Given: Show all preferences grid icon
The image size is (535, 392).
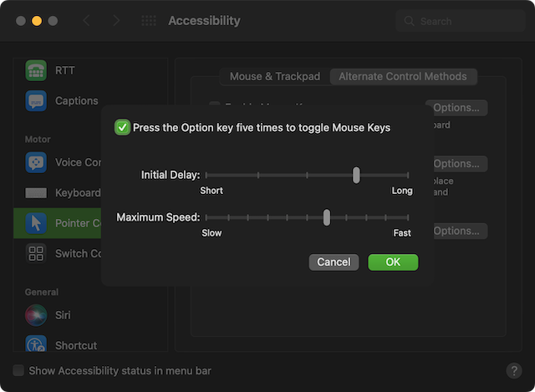Looking at the screenshot, I should pos(149,21).
